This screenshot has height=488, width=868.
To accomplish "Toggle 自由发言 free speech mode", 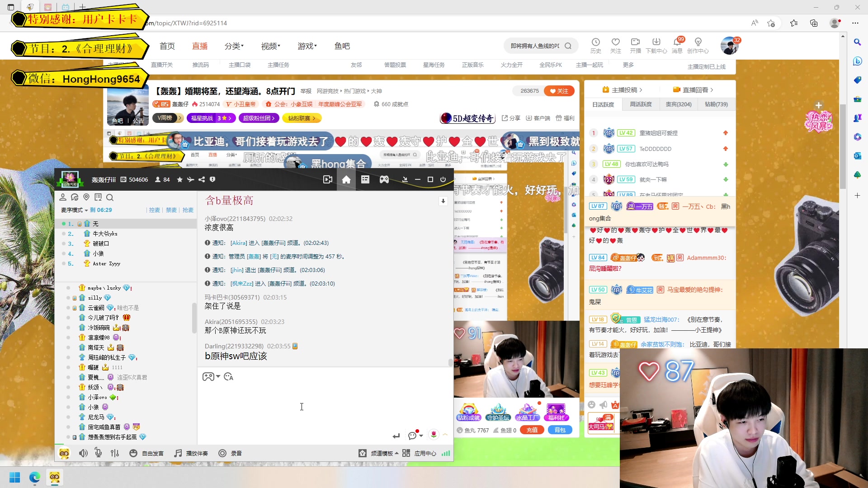I will [146, 453].
